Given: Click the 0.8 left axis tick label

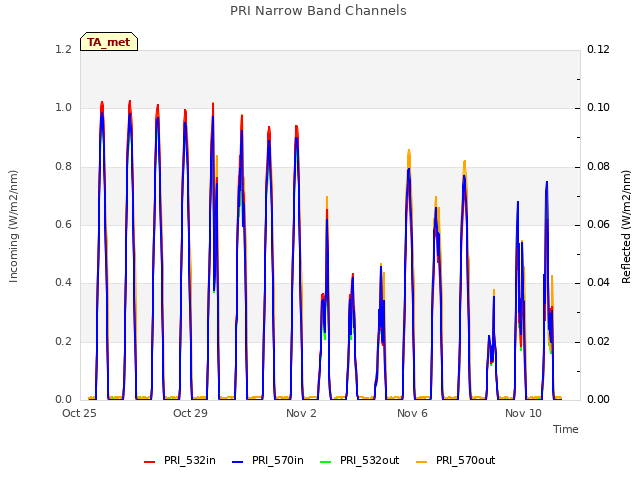Looking at the screenshot, I should click(x=63, y=167).
